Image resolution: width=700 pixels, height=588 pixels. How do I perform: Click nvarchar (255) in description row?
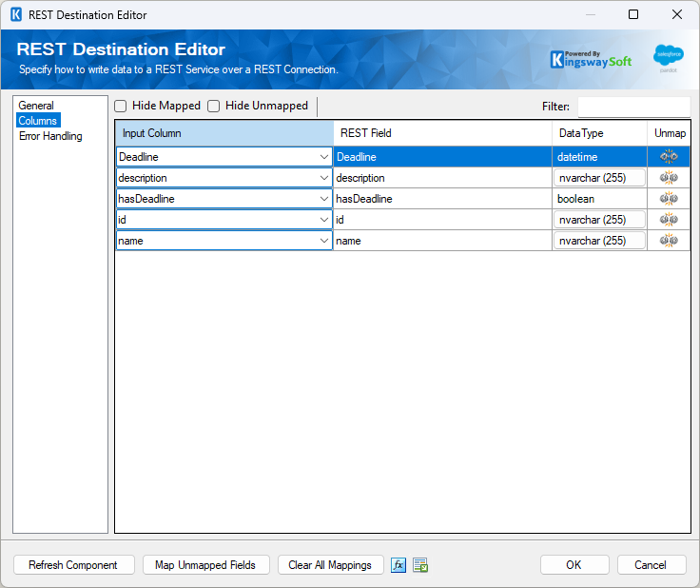click(x=599, y=178)
